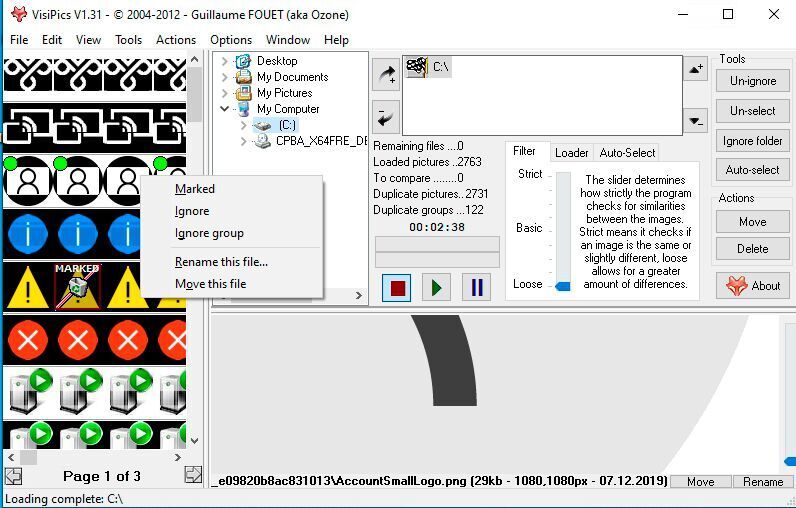Viewport: 796px width, 508px height.
Task: Click the Auto-select button
Action: (x=753, y=170)
